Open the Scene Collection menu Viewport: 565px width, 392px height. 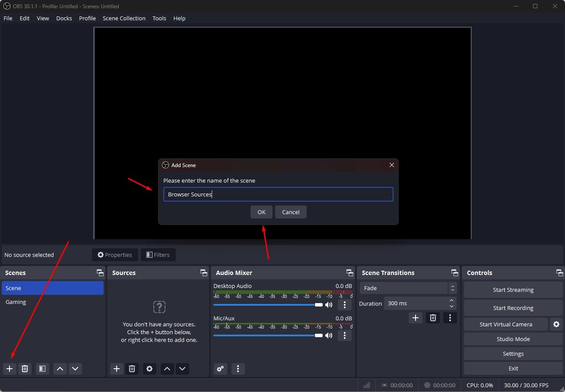(124, 18)
